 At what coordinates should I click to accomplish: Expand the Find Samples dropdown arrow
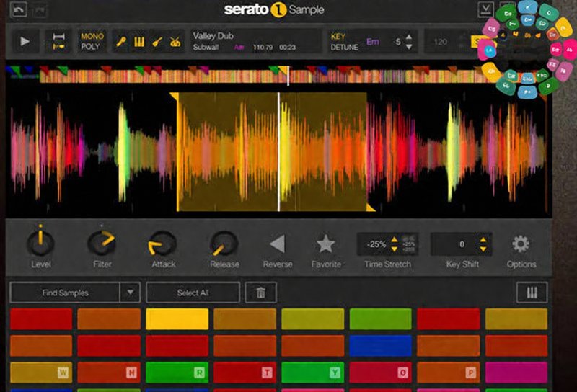coord(130,293)
